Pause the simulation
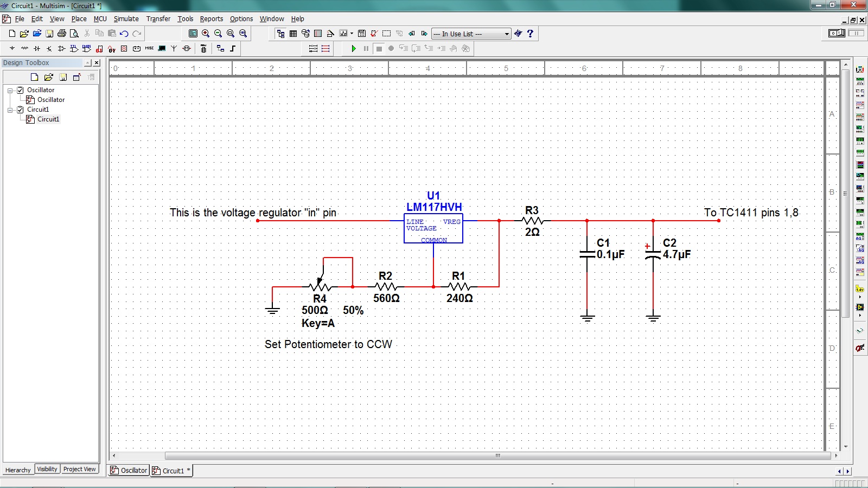 (366, 48)
